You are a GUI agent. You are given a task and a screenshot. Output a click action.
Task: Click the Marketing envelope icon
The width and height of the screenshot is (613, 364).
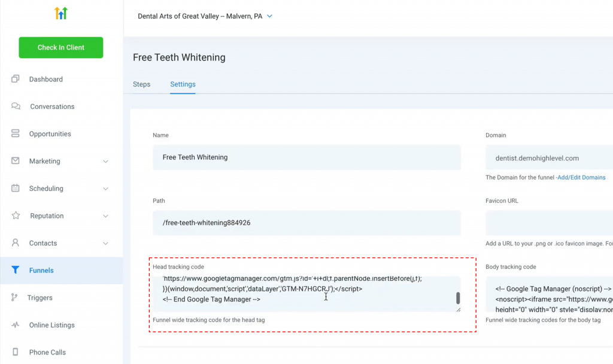15,160
